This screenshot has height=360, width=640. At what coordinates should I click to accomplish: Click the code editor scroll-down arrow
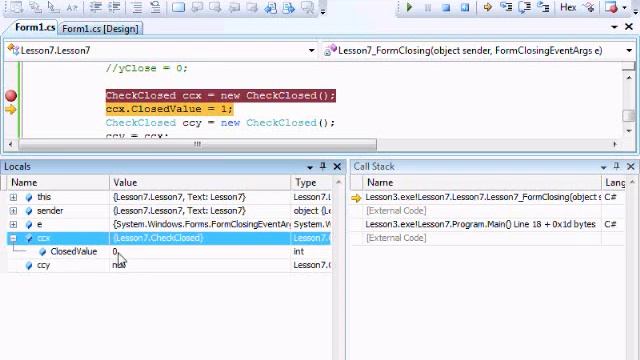tap(629, 131)
